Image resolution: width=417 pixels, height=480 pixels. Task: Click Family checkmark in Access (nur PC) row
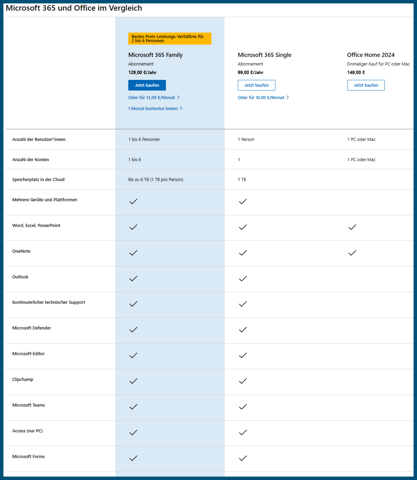(x=133, y=432)
